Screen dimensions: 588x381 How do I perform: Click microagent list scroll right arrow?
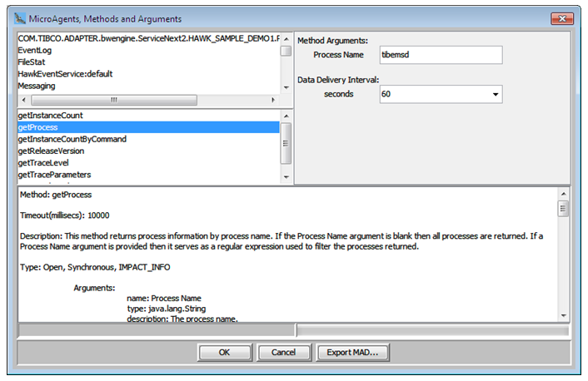pos(273,100)
